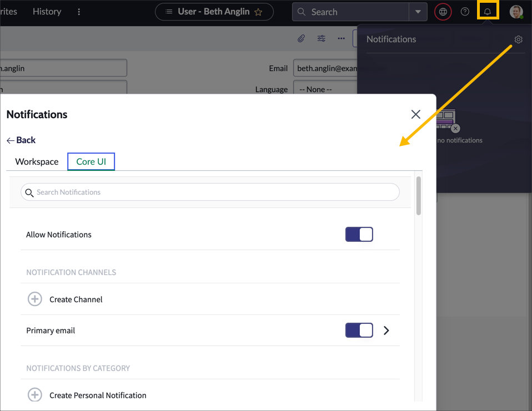Image resolution: width=532 pixels, height=411 pixels.
Task: Expand Primary email details chevron
Action: point(387,331)
